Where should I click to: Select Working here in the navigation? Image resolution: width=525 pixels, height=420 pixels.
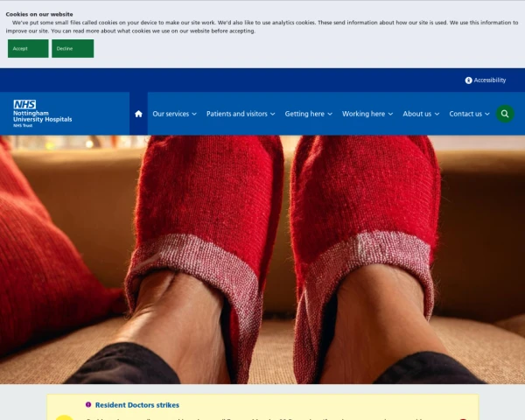363,114
